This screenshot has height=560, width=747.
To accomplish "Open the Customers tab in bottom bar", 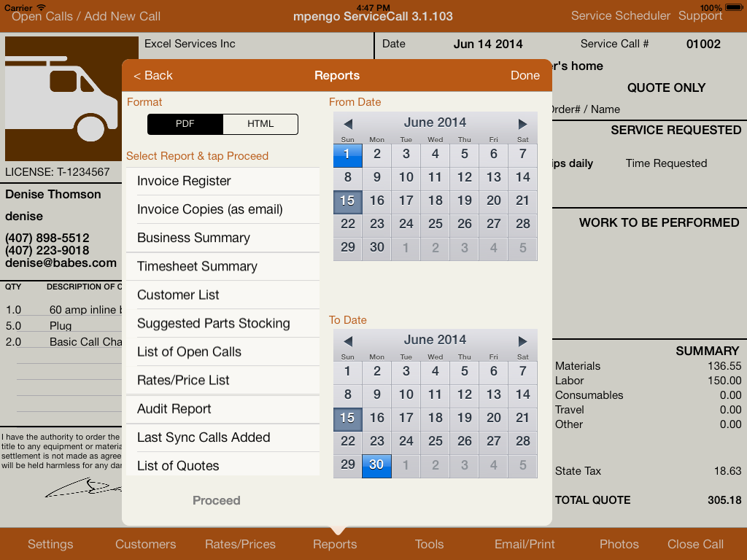I will [x=146, y=544].
